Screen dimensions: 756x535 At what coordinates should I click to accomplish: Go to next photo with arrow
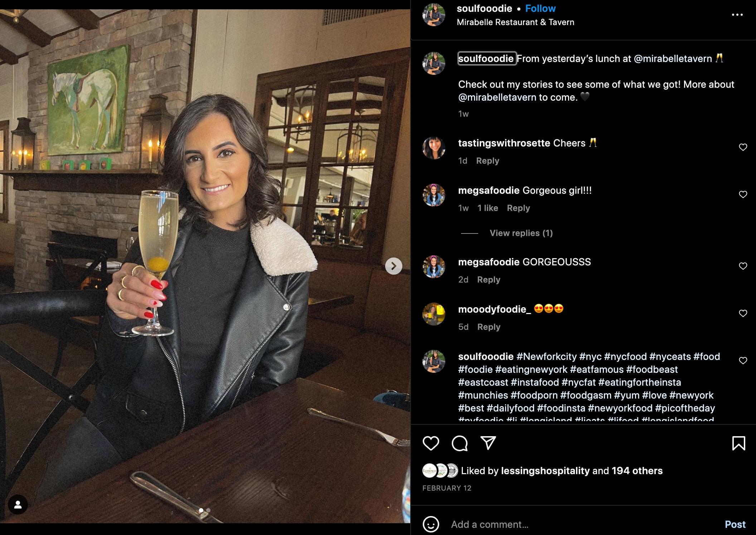coord(393,266)
